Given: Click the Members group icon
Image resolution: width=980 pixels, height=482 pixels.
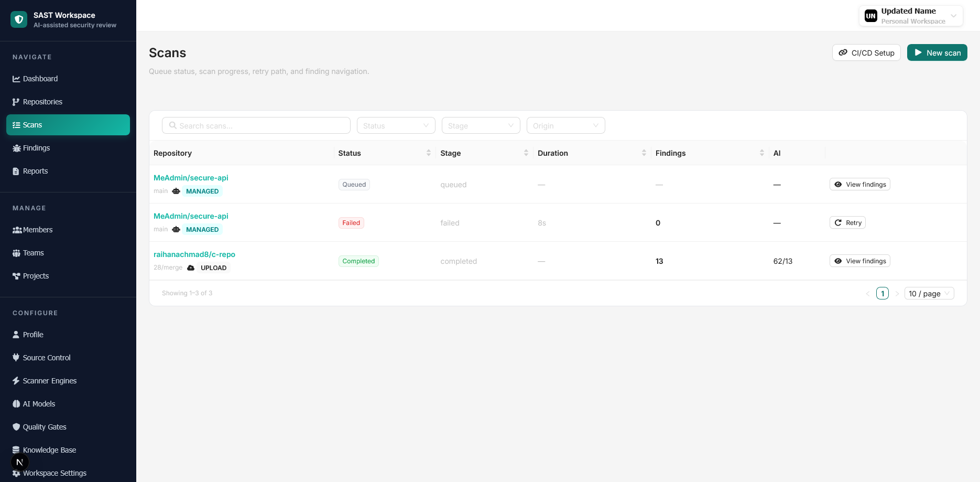Looking at the screenshot, I should point(17,230).
